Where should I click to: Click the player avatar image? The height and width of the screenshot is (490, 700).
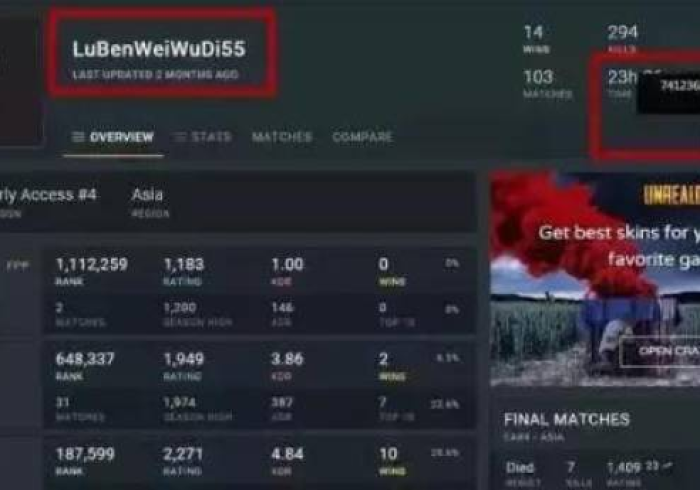coord(21,76)
